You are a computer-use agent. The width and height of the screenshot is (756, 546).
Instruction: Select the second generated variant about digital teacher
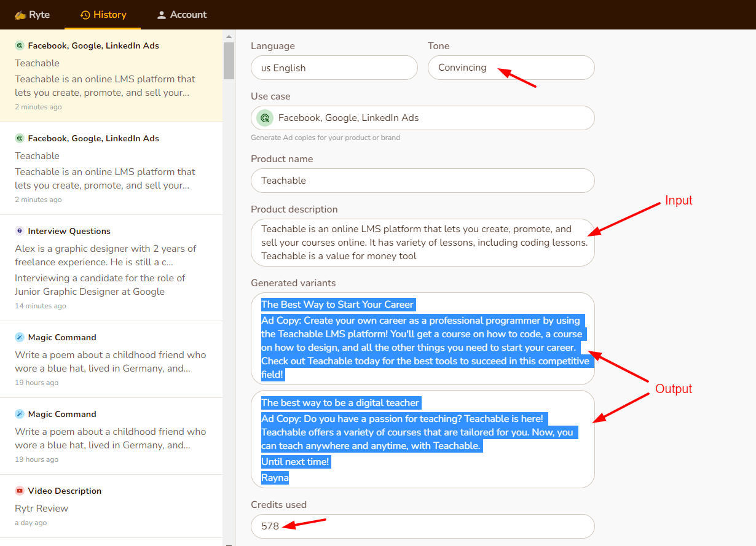click(x=422, y=439)
